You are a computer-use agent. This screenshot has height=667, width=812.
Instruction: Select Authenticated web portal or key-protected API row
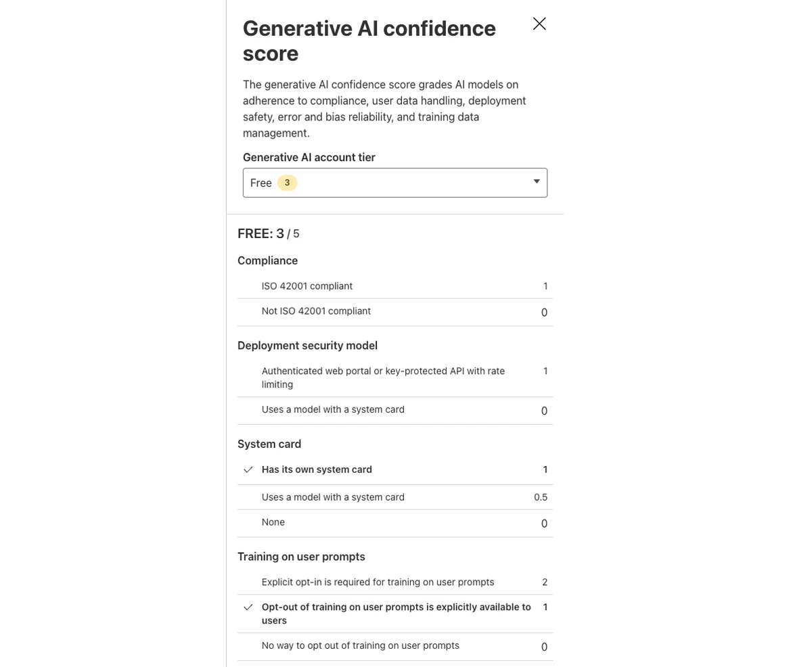pos(395,377)
